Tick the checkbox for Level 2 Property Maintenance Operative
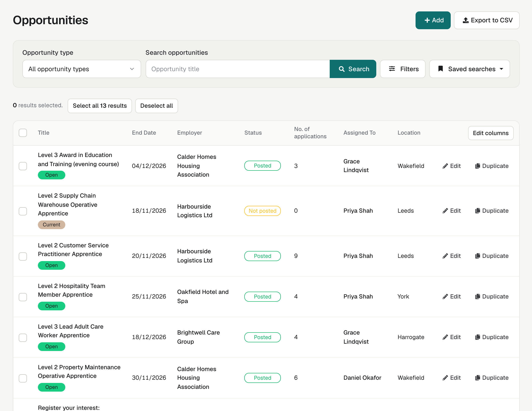This screenshot has width=532, height=411. coord(23,378)
